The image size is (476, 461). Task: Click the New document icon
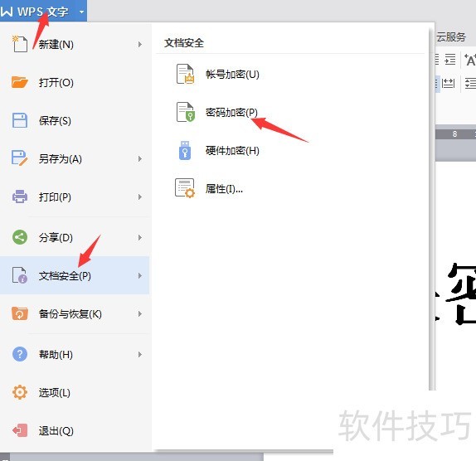point(19,44)
